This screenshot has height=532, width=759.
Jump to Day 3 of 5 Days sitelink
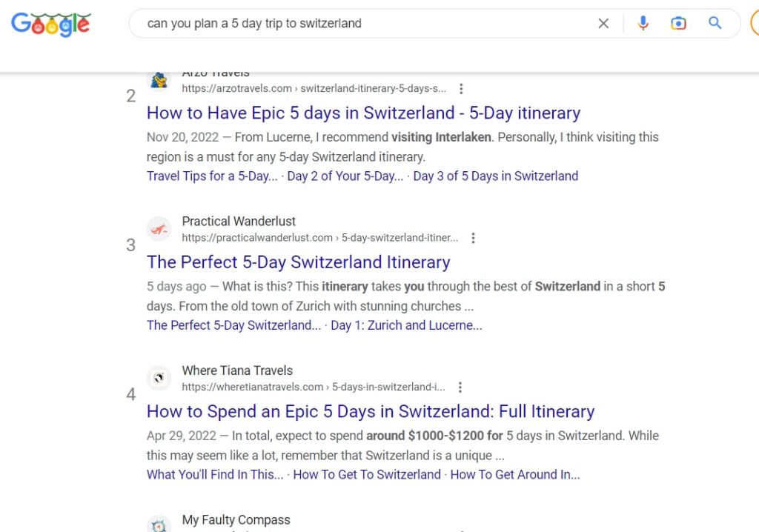tap(496, 176)
